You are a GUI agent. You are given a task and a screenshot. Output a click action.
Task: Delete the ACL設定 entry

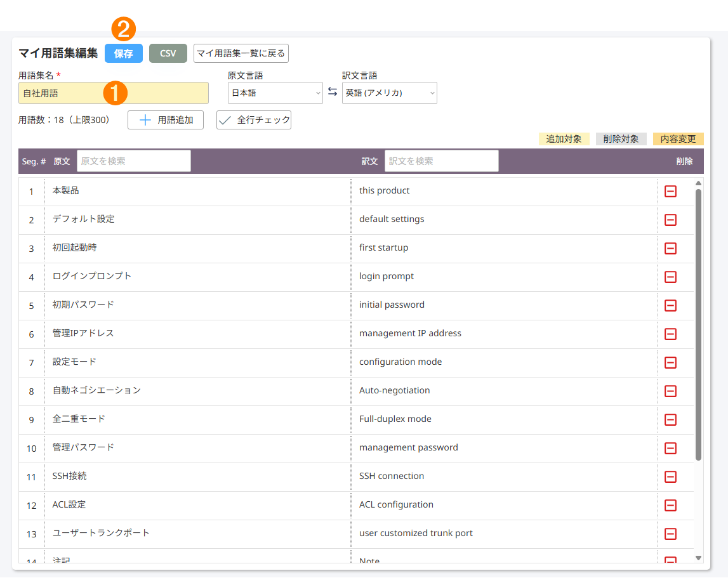pos(670,505)
